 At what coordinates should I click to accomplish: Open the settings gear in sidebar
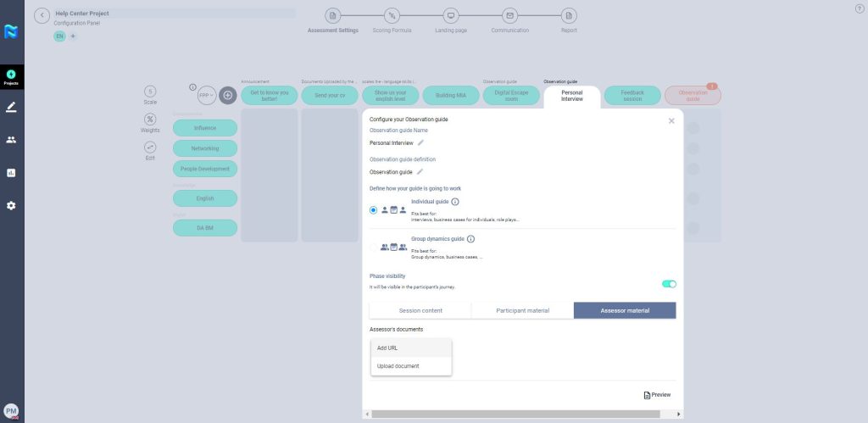point(11,205)
